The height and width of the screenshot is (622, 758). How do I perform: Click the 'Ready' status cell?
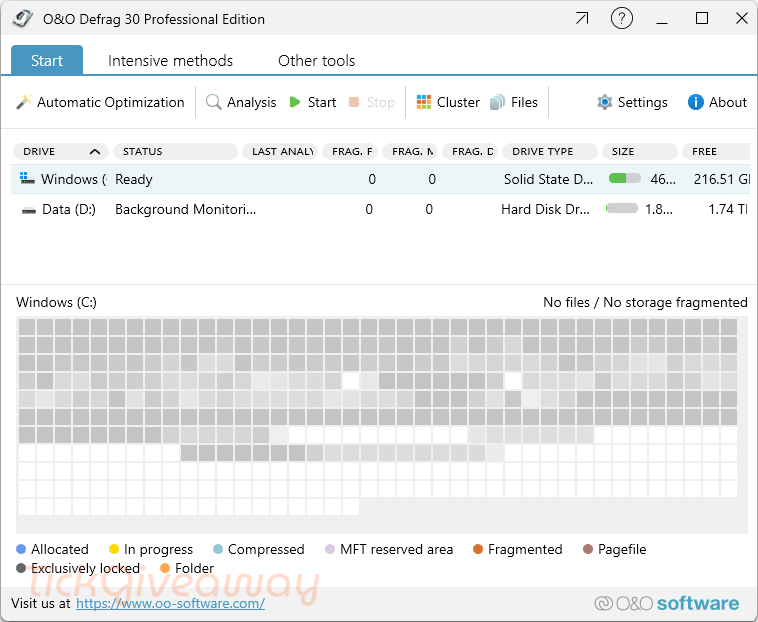134,179
